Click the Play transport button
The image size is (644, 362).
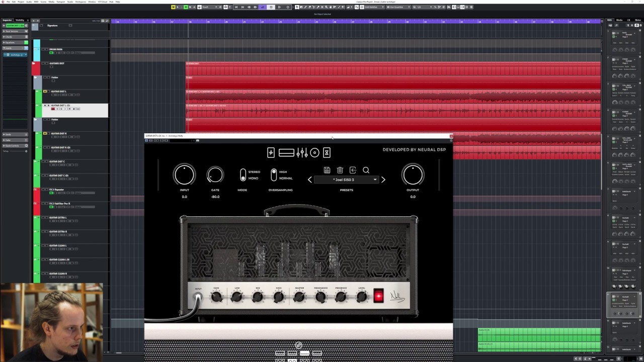pyautogui.click(x=279, y=7)
